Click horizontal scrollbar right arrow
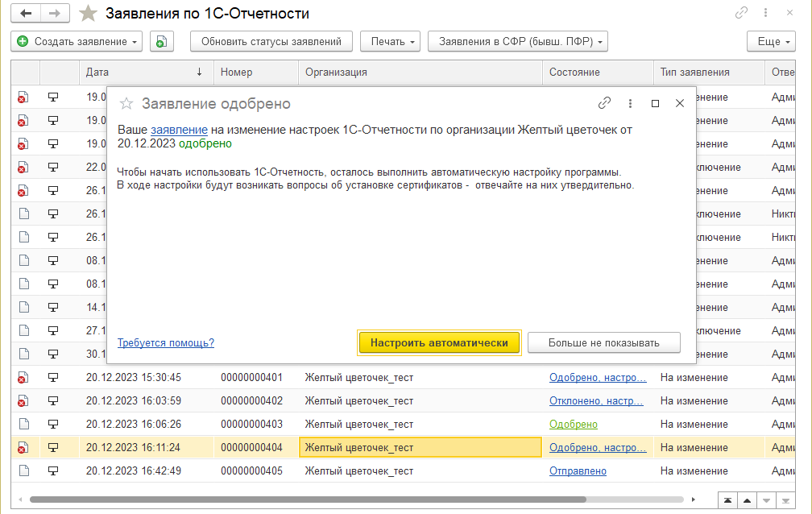This screenshot has height=514, width=812. click(694, 500)
